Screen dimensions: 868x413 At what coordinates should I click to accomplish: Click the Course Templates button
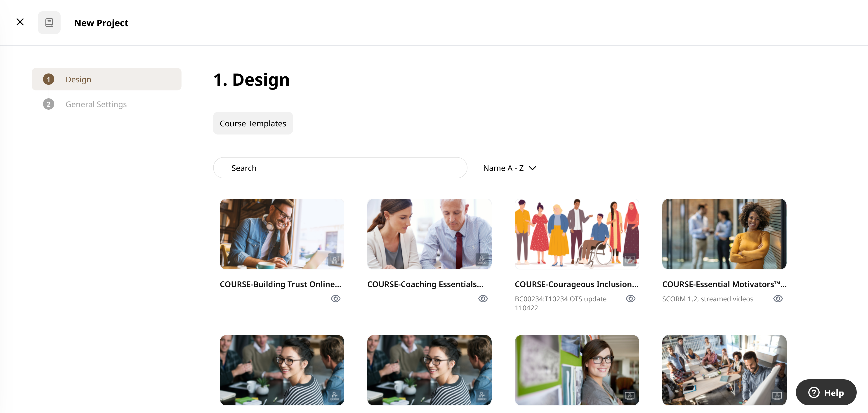click(x=253, y=123)
